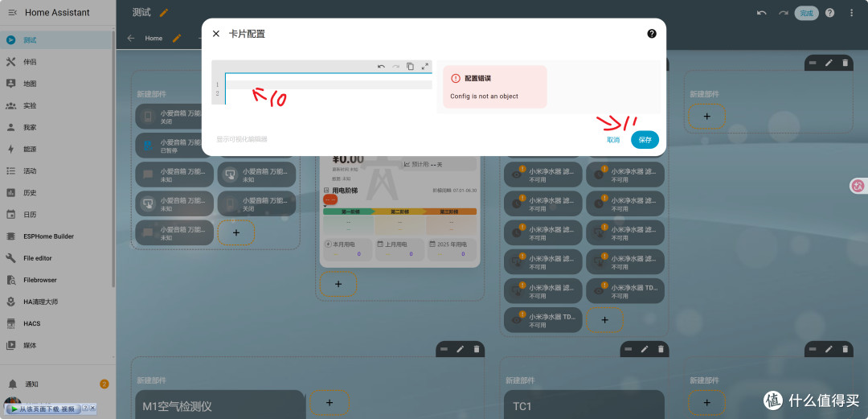Open File editor add-on
This screenshot has width=868, height=419.
55,258
